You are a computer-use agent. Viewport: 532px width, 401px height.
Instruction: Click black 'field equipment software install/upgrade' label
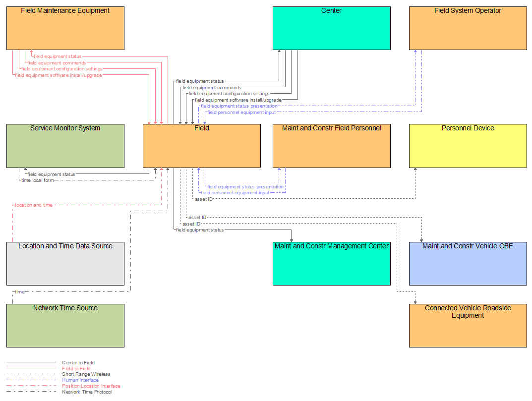[238, 100]
